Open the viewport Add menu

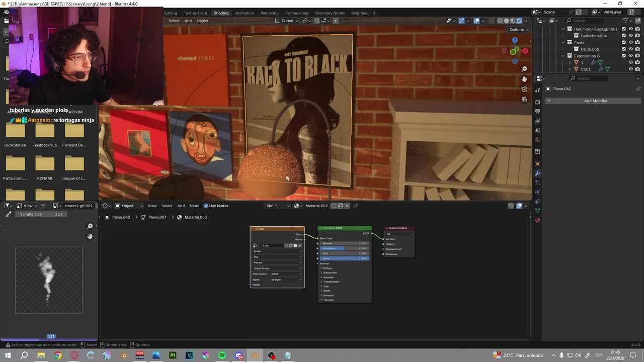pos(188,21)
